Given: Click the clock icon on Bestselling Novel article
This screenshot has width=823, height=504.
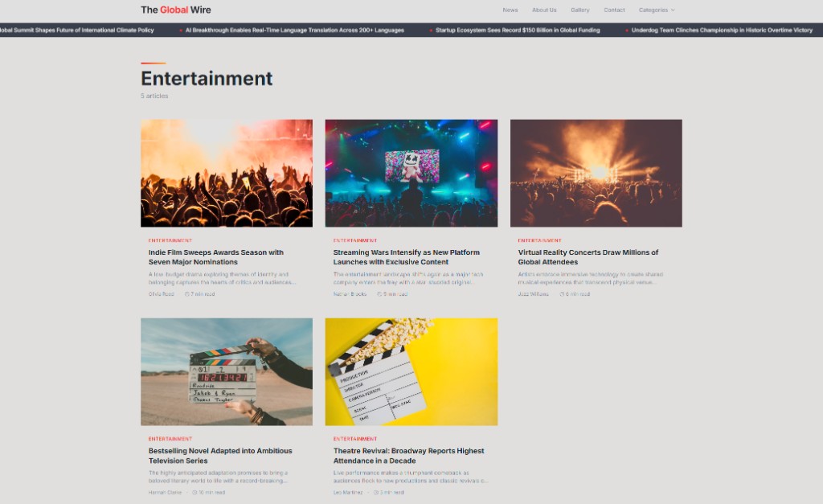Looking at the screenshot, I should (194, 493).
